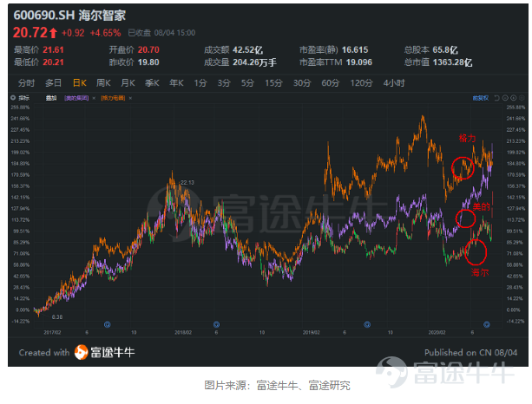Switch chart to 120分 interval
The image size is (532, 404).
(361, 83)
